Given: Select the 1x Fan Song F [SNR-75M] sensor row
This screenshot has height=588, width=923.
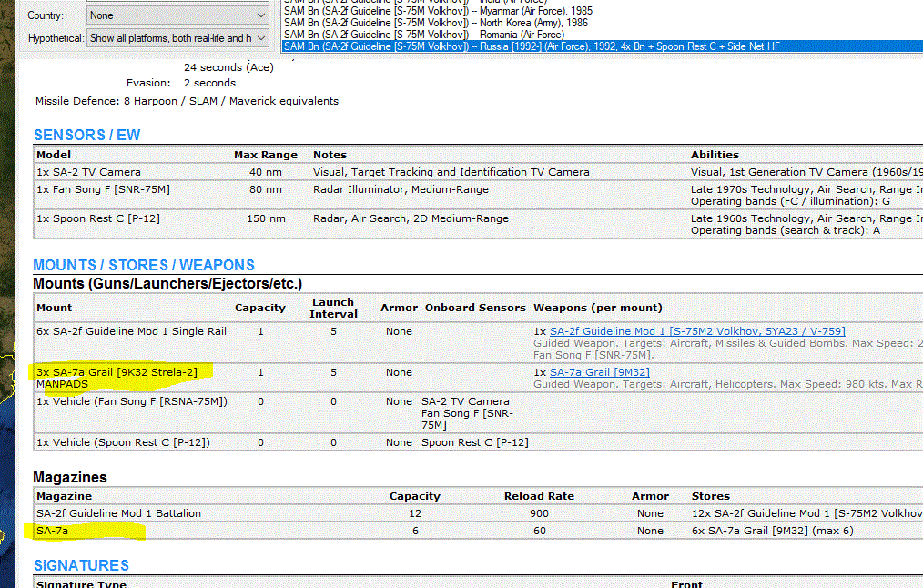Looking at the screenshot, I should point(478,195).
